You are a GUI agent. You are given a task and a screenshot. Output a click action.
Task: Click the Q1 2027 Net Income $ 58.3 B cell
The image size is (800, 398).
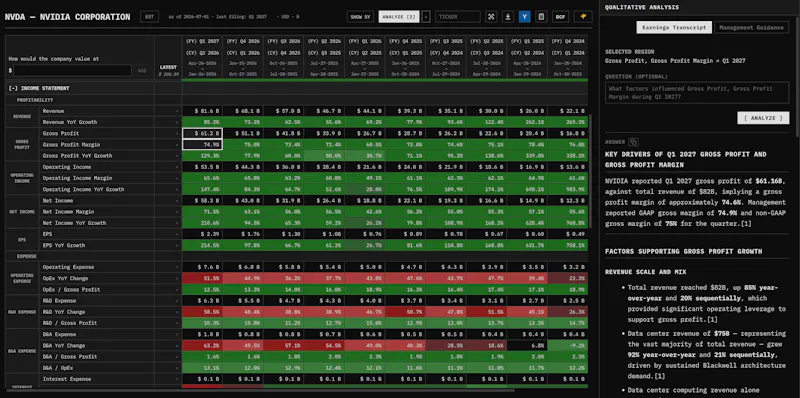tap(203, 201)
